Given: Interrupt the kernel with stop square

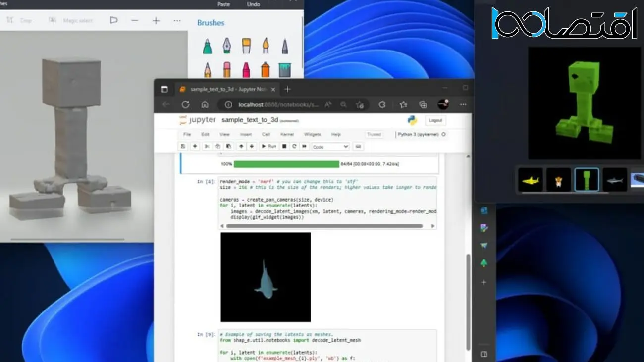Looking at the screenshot, I should pyautogui.click(x=284, y=147).
